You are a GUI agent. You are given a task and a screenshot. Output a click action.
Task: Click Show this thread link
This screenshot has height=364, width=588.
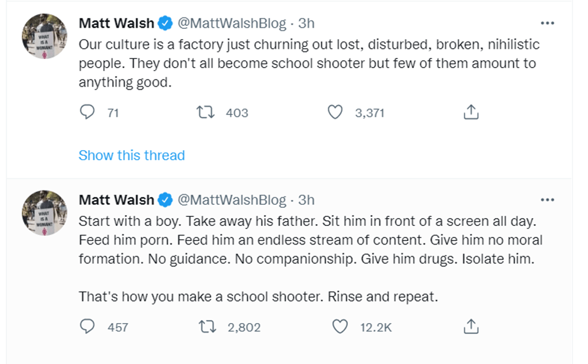point(131,155)
